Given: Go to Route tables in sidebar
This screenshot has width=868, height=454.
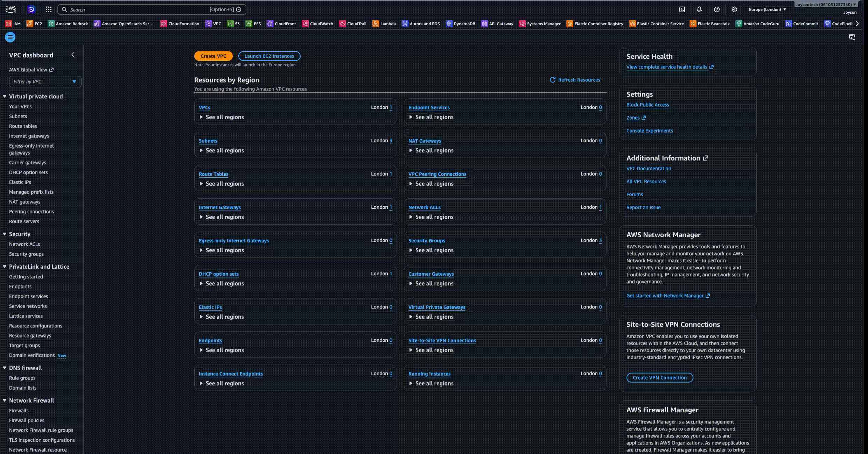Looking at the screenshot, I should [23, 126].
